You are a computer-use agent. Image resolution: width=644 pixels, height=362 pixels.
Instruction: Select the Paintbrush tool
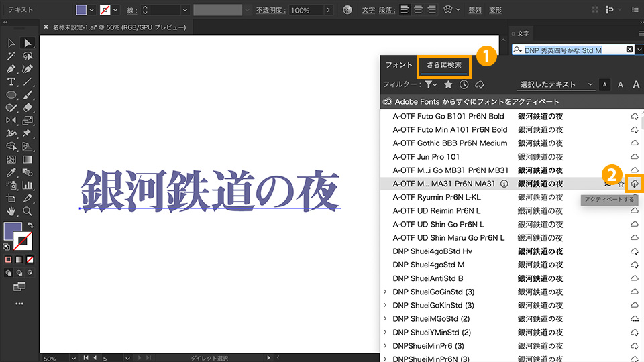(28, 95)
